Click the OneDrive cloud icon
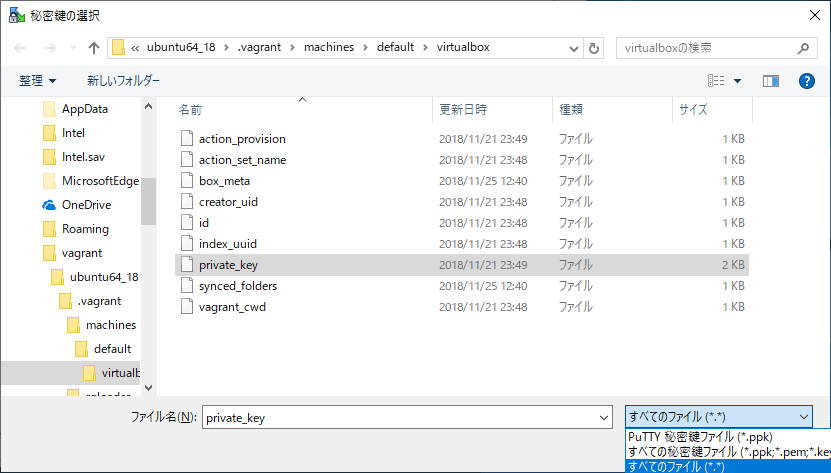This screenshot has width=831, height=473. (49, 205)
